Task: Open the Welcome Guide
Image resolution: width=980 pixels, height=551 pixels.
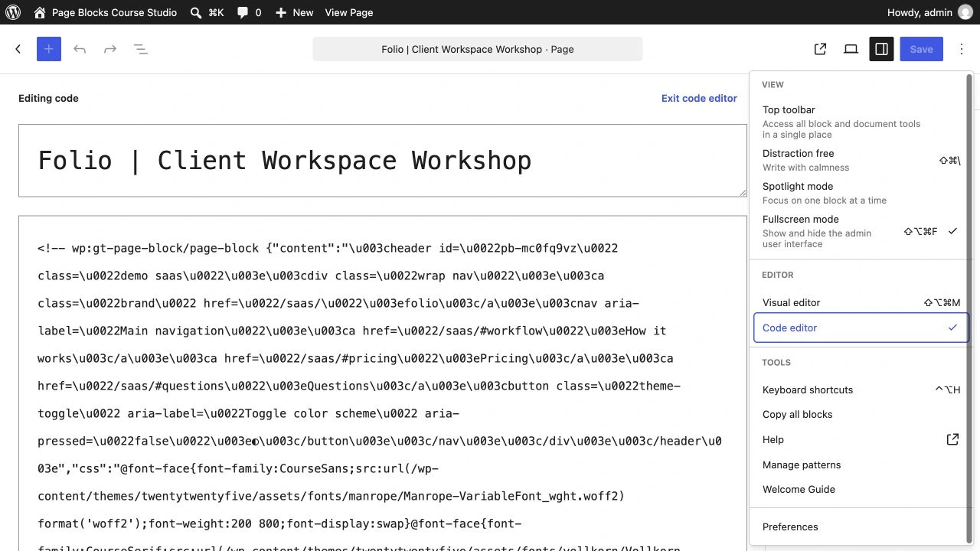Action: click(x=861, y=489)
